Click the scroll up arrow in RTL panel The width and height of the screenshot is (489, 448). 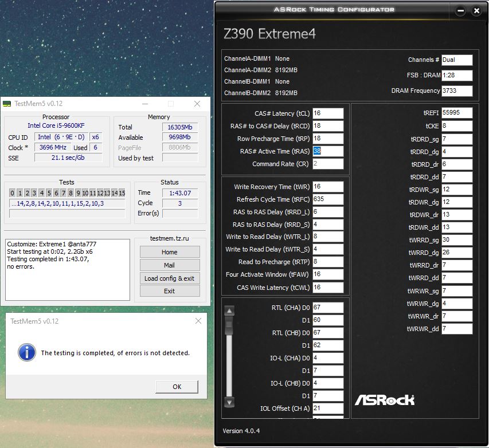pos(229,311)
